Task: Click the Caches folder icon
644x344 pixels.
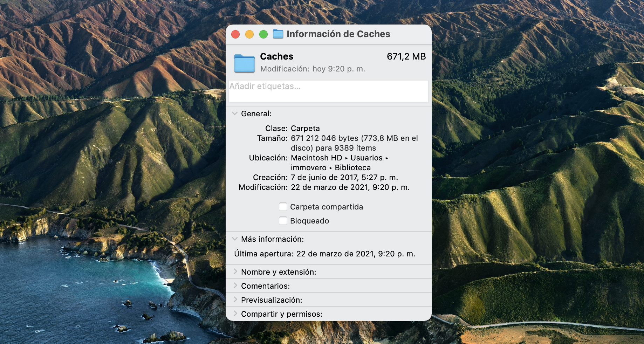Action: point(245,63)
